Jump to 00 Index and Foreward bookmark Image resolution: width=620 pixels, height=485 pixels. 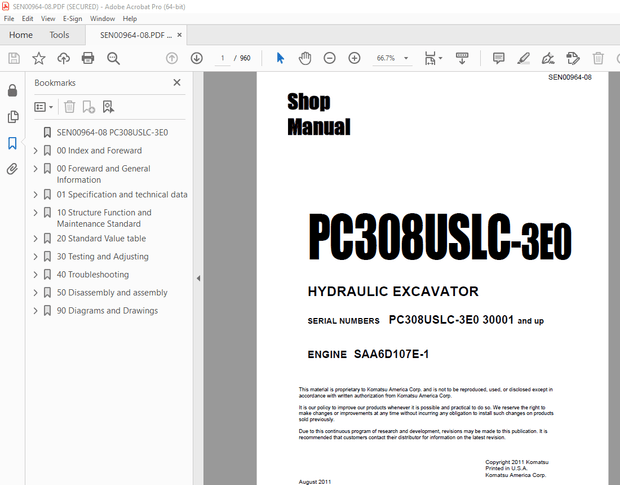99,151
